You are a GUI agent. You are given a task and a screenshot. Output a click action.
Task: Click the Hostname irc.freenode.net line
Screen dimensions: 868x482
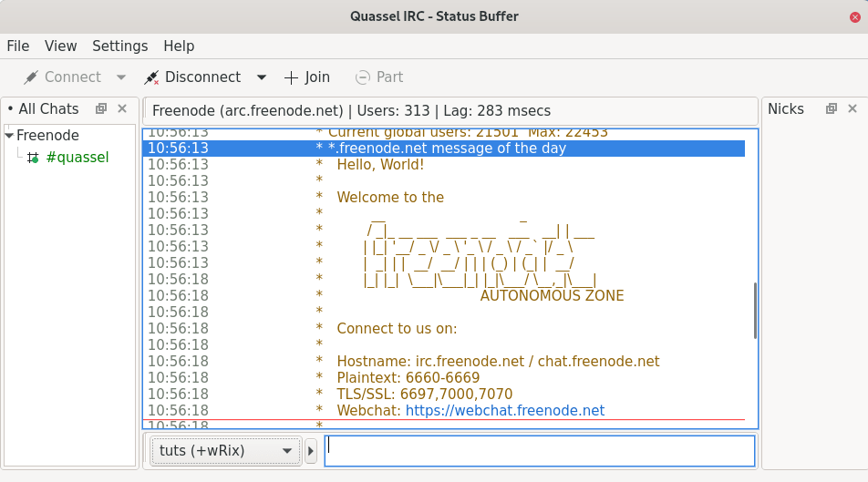[x=498, y=362]
